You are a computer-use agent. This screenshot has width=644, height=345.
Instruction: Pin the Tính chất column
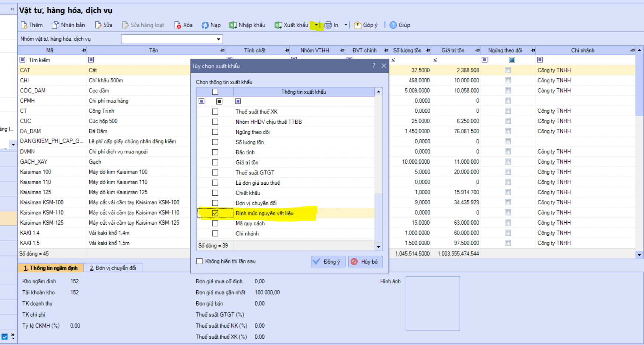coord(287,50)
